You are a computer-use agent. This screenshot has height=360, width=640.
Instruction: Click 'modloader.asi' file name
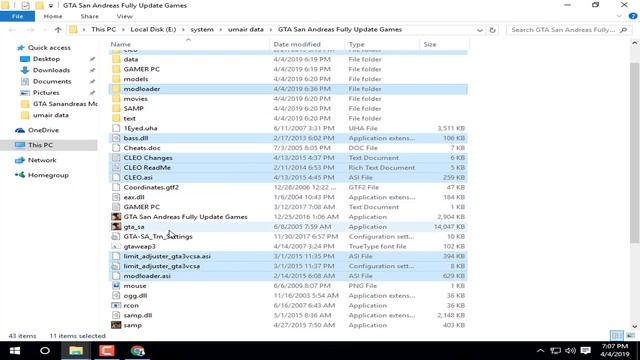pyautogui.click(x=147, y=276)
